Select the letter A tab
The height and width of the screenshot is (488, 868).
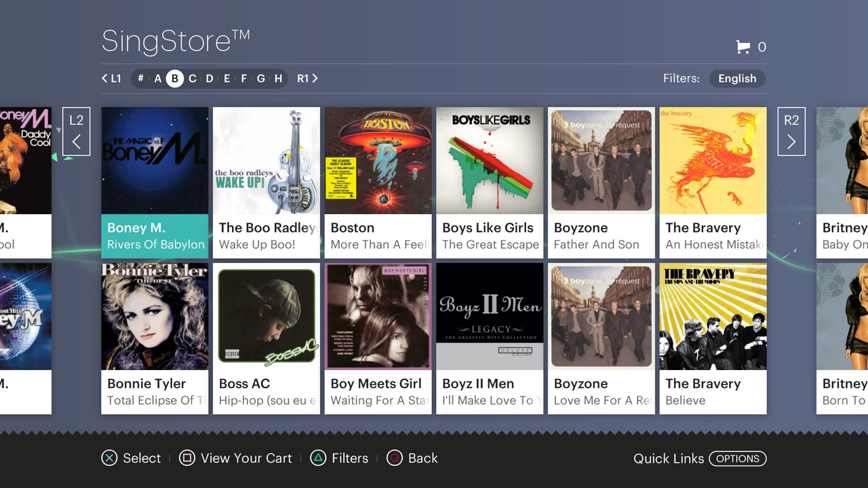click(x=158, y=79)
